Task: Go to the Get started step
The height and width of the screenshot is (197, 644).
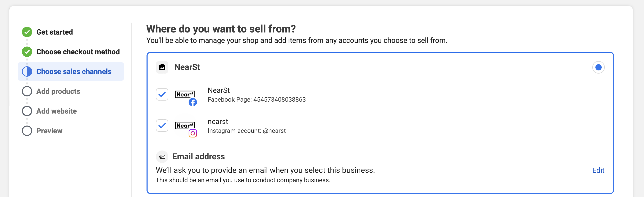Action: click(x=55, y=32)
